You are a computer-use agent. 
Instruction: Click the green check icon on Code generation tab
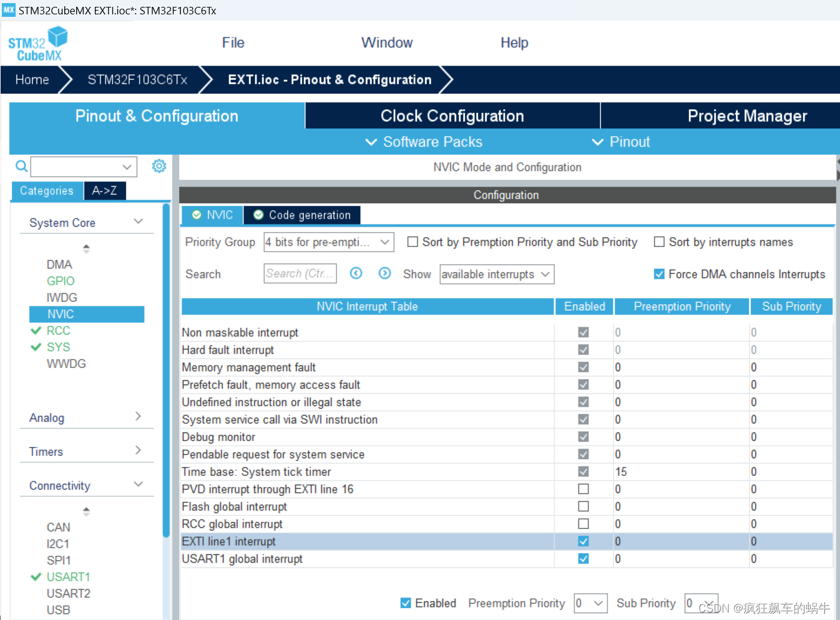258,215
